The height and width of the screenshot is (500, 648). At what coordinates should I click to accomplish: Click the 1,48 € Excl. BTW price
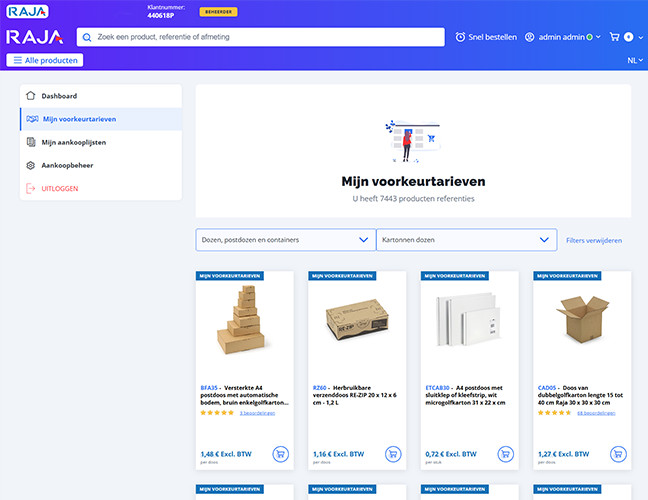pos(226,454)
